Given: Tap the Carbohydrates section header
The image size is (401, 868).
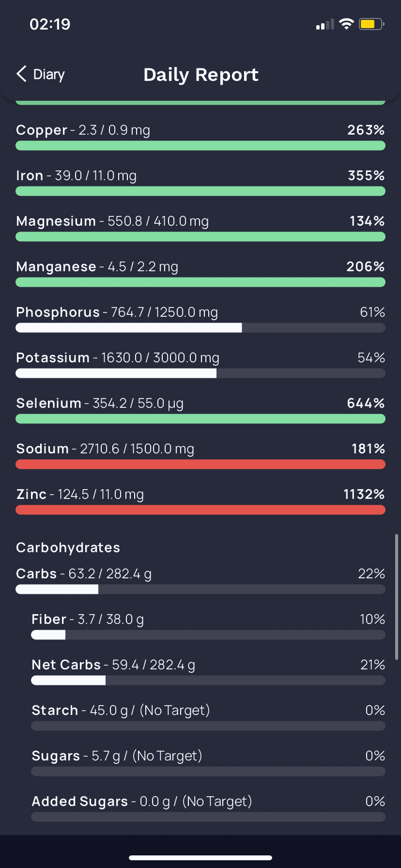Looking at the screenshot, I should click(68, 548).
